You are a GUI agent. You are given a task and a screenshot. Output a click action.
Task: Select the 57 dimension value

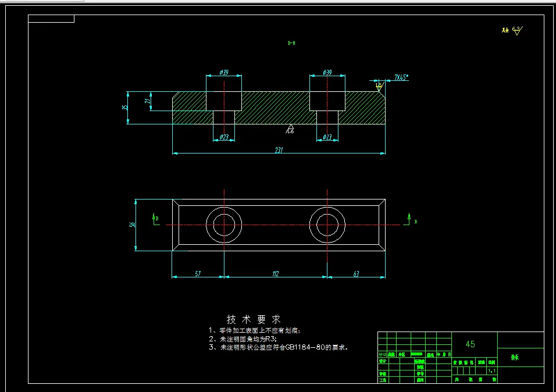[198, 273]
